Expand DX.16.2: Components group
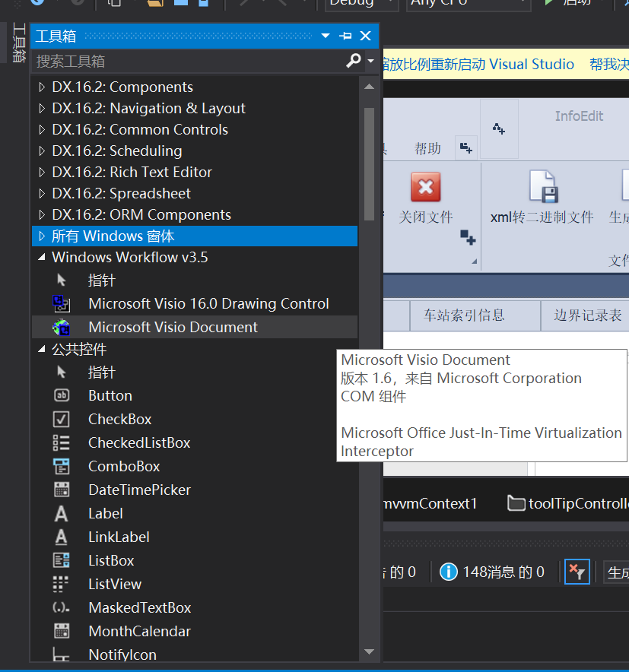Screen dimensions: 629x672 (42, 87)
